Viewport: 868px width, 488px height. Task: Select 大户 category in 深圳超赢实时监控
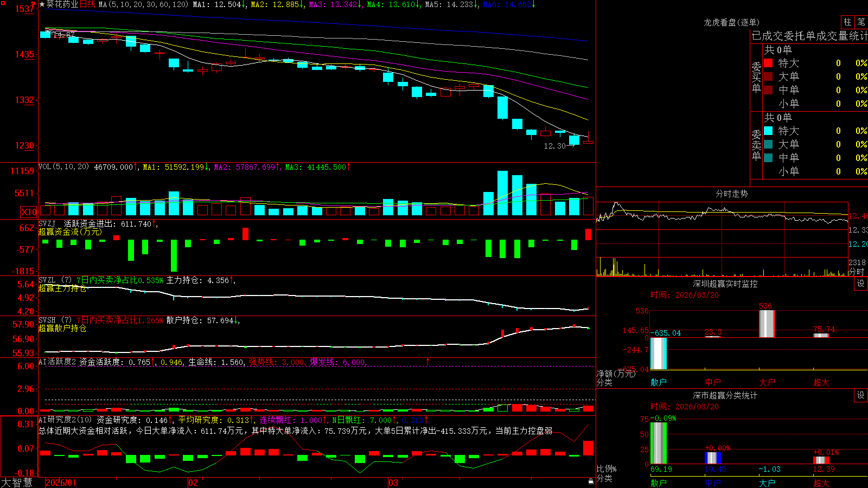[x=767, y=382]
